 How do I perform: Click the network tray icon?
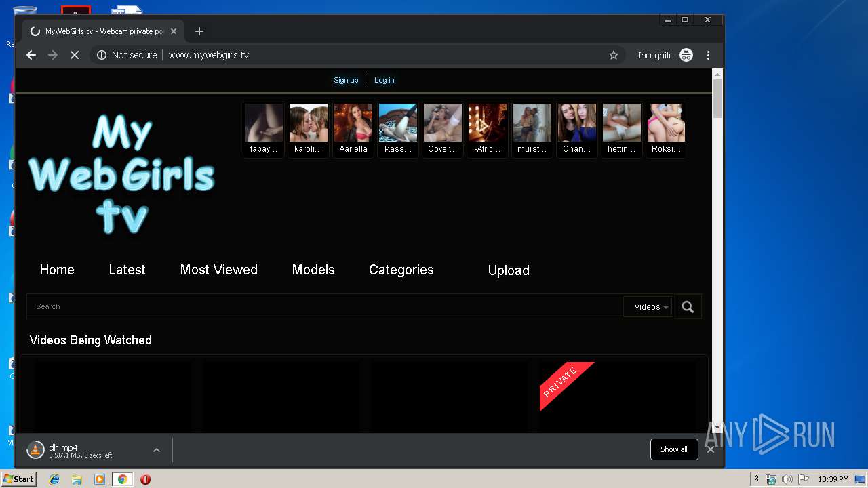point(771,479)
